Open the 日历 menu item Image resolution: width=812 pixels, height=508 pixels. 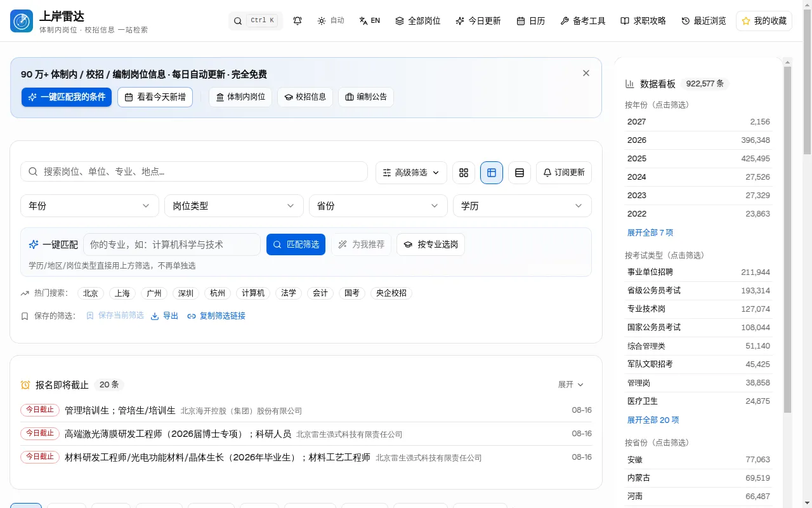pyautogui.click(x=530, y=21)
